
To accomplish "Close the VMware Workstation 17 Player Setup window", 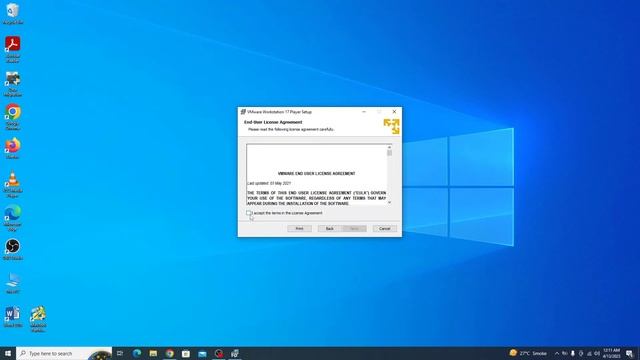I will pos(394,111).
